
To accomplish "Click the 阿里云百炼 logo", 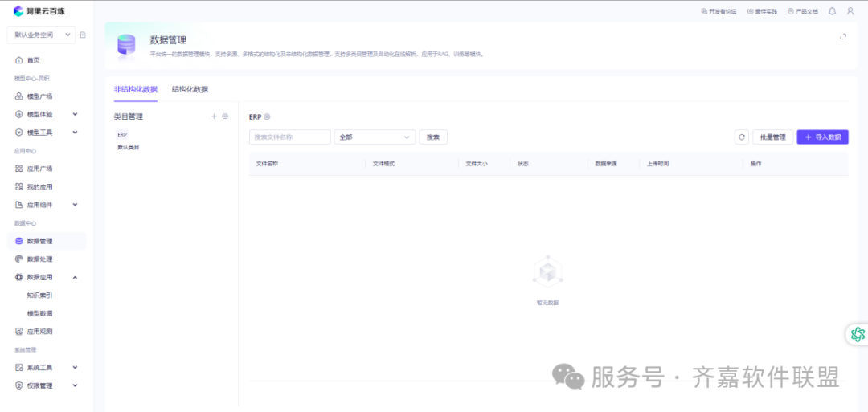I will [39, 11].
